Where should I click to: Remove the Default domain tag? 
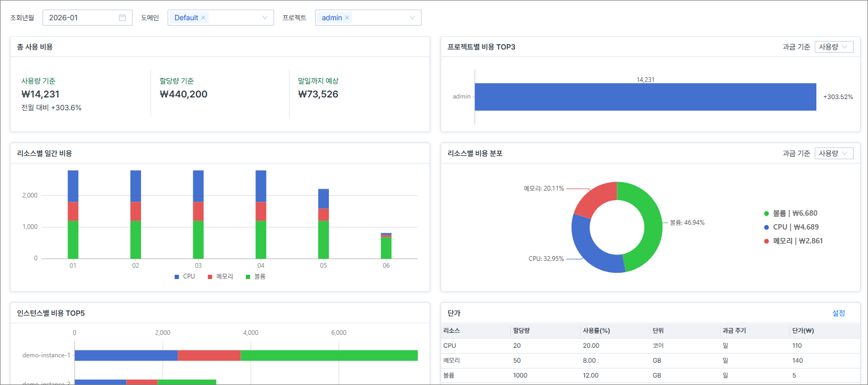click(203, 18)
